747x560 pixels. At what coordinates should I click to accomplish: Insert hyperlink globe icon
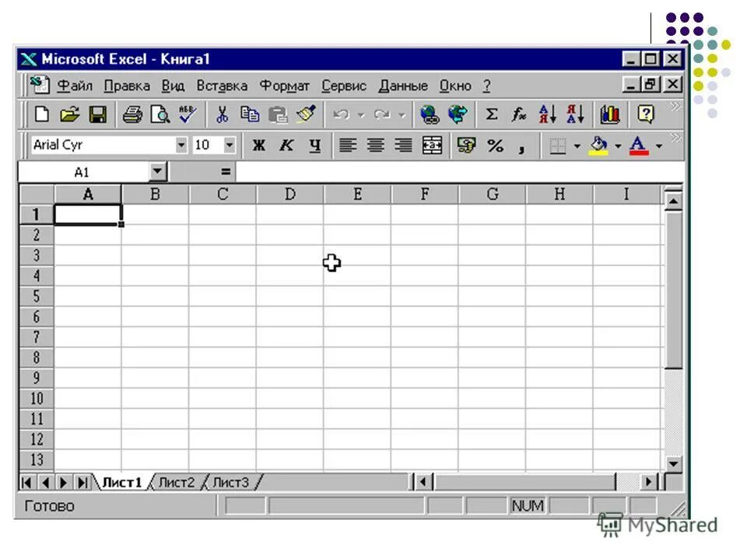click(x=430, y=114)
